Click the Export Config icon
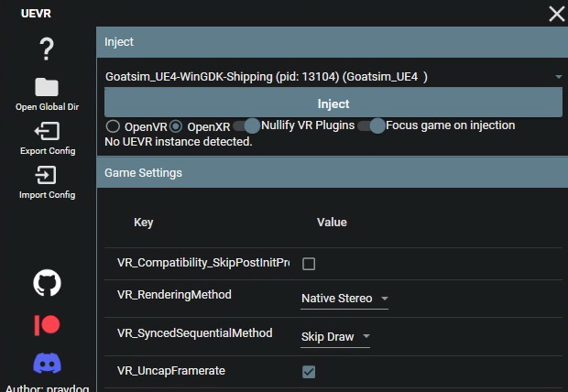Image resolution: width=568 pixels, height=392 pixels. tap(47, 131)
